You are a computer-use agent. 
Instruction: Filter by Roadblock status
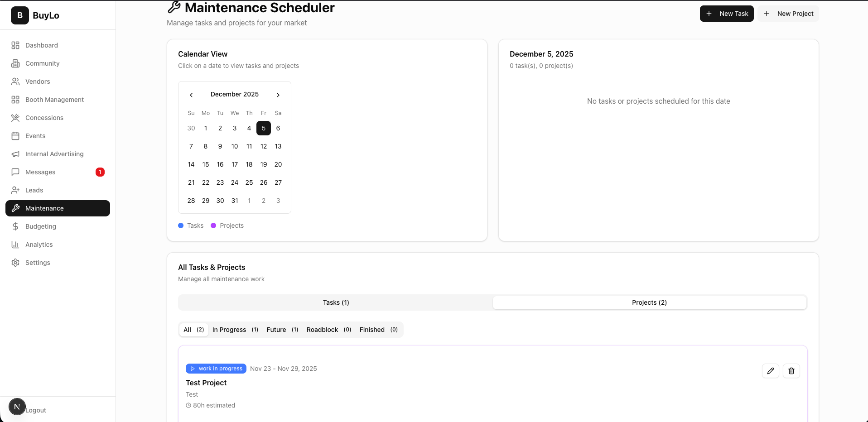click(x=328, y=330)
